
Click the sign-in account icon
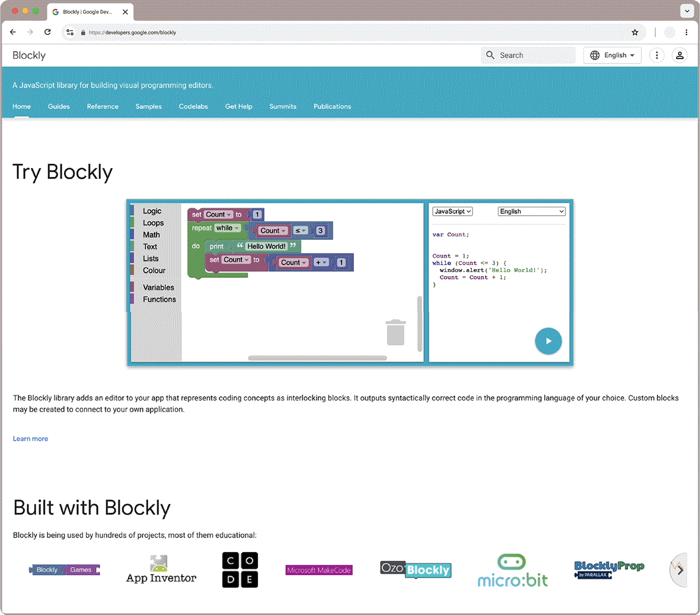(x=679, y=55)
